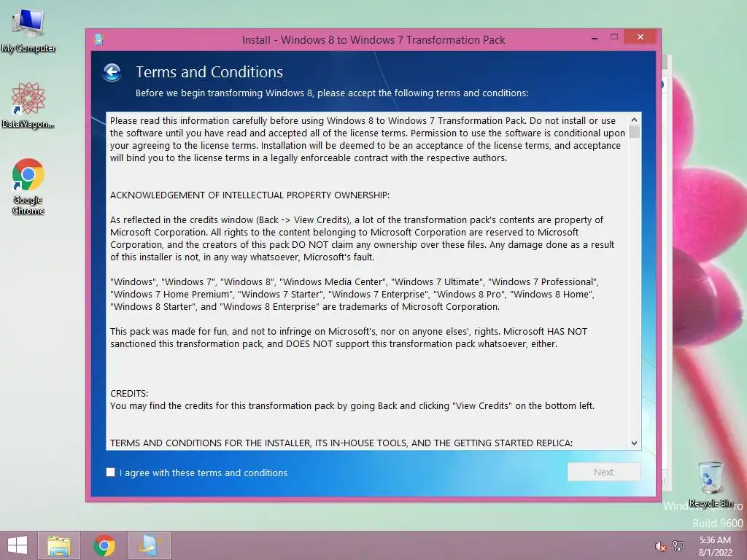Maximize the installer window

click(x=614, y=37)
